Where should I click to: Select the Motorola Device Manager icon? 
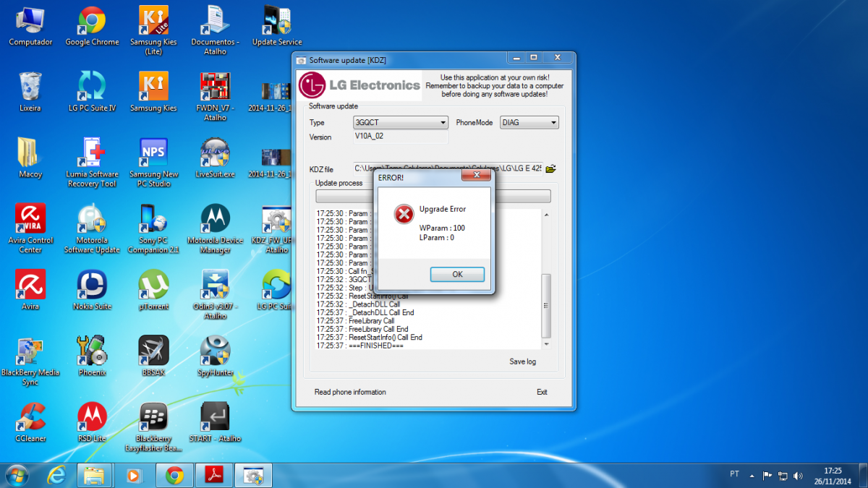215,228
